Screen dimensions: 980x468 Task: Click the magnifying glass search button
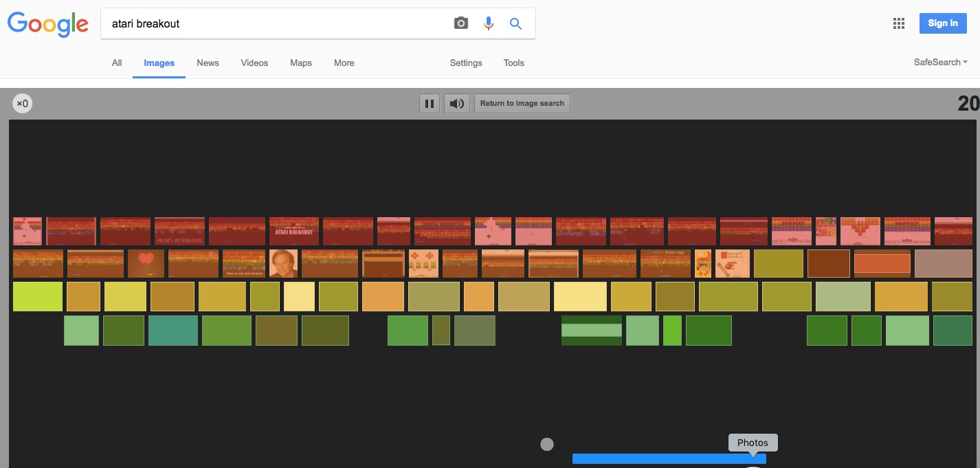coord(515,23)
